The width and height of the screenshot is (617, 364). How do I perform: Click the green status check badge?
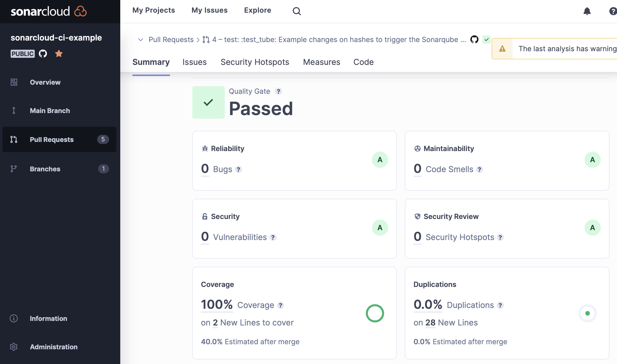pos(486,40)
